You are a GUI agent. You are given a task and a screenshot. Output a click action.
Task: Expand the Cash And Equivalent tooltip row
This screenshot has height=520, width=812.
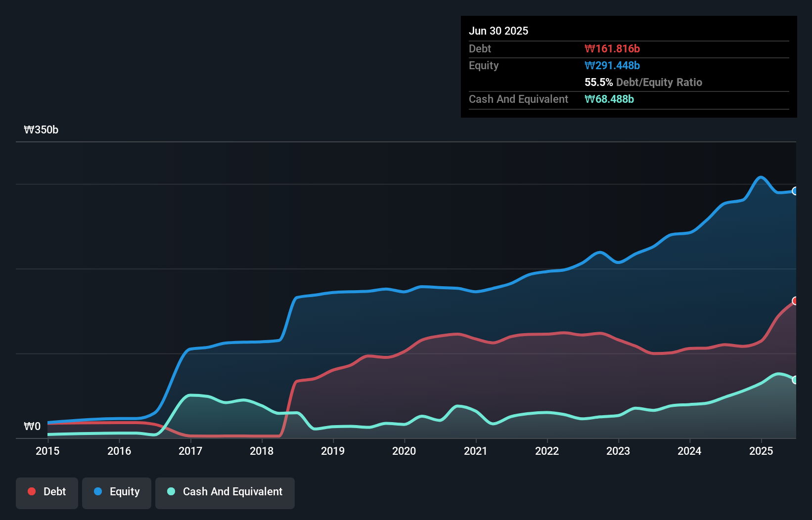(x=518, y=99)
